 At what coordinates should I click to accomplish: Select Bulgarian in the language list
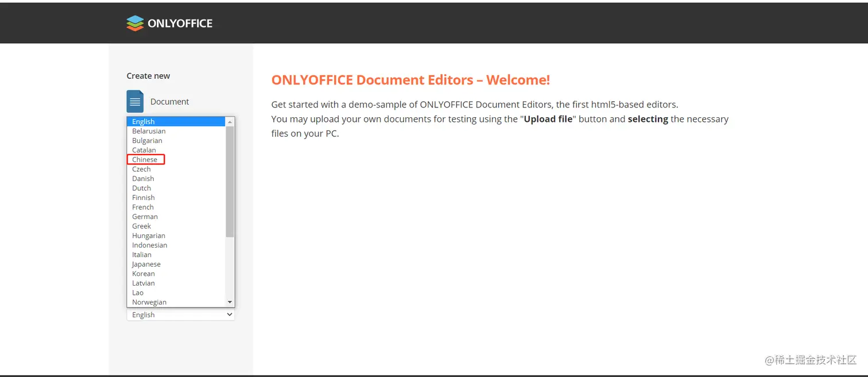176,141
